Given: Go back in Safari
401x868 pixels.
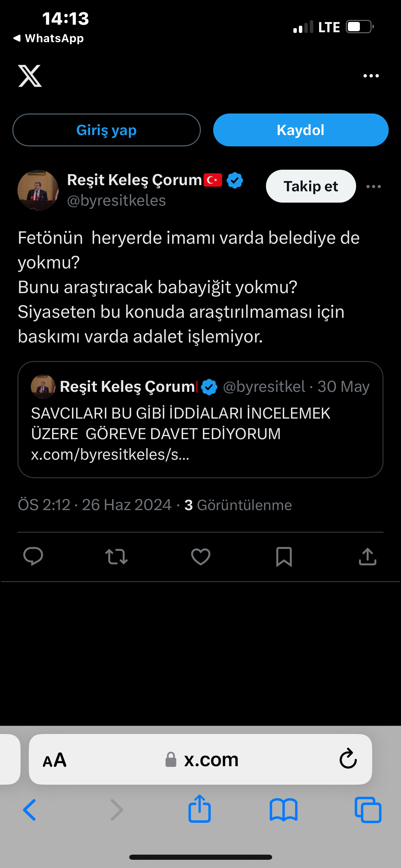Looking at the screenshot, I should [29, 810].
